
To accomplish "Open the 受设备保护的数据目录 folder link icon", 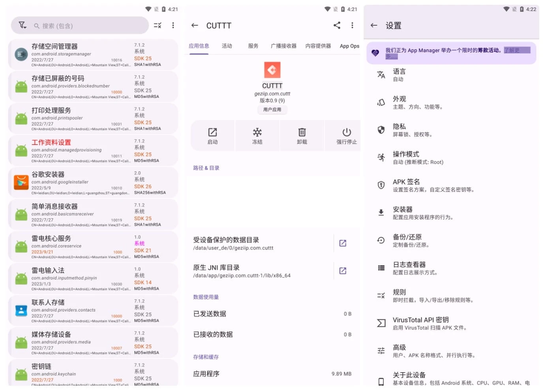I will pyautogui.click(x=343, y=243).
